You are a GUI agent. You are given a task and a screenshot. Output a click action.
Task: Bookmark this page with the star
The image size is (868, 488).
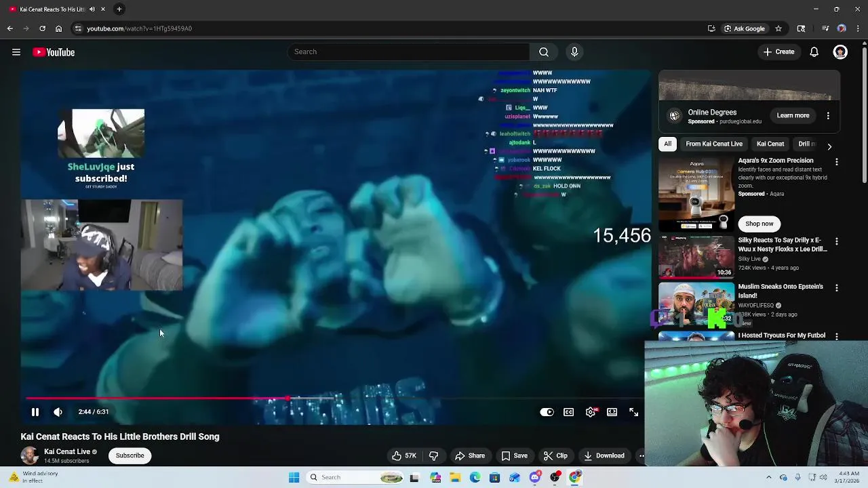click(x=778, y=28)
